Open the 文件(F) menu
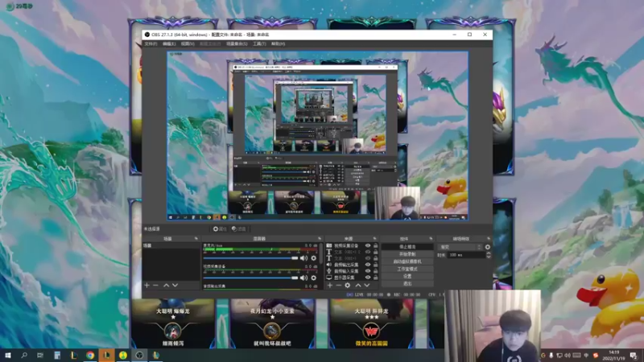The width and height of the screenshot is (644, 362). coord(151,43)
